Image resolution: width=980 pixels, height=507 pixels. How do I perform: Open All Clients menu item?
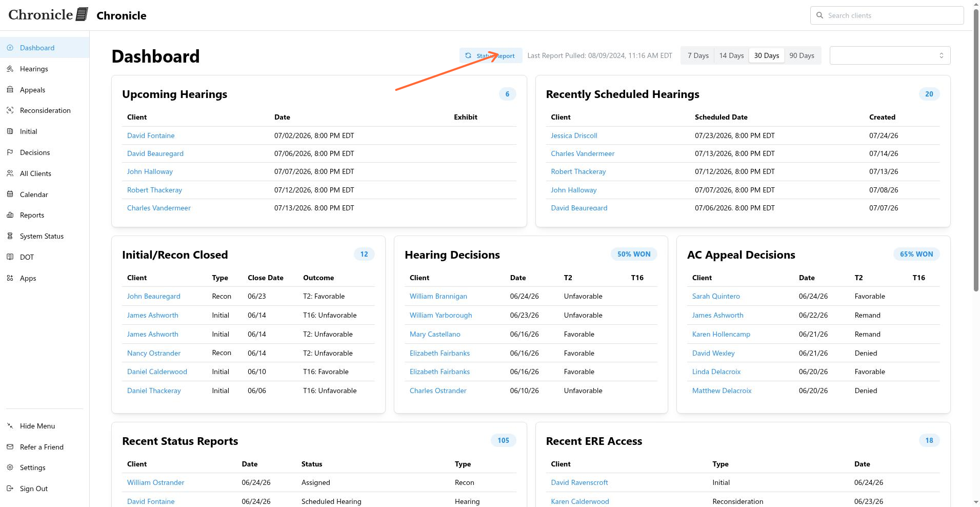[45, 173]
